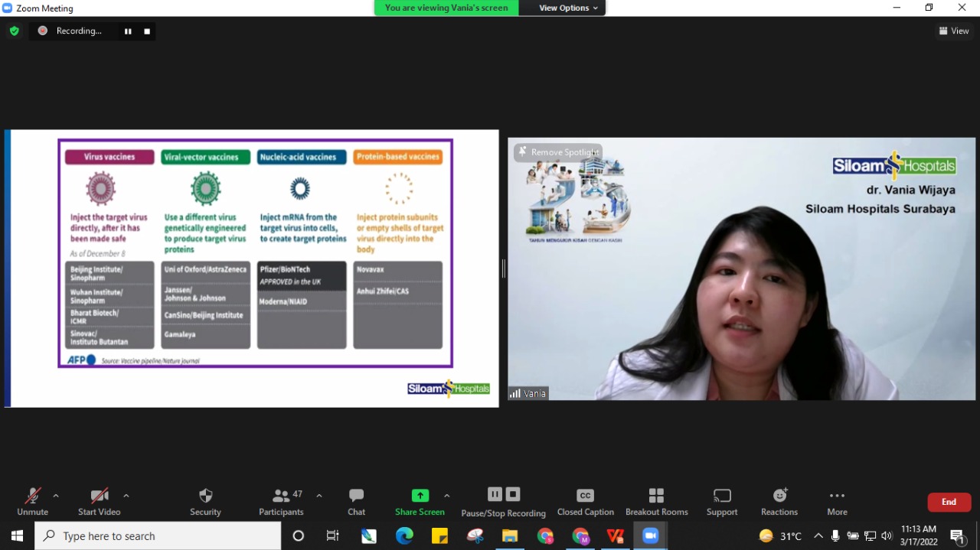The width and height of the screenshot is (980, 550).
Task: Open the Participants panel
Action: click(281, 496)
